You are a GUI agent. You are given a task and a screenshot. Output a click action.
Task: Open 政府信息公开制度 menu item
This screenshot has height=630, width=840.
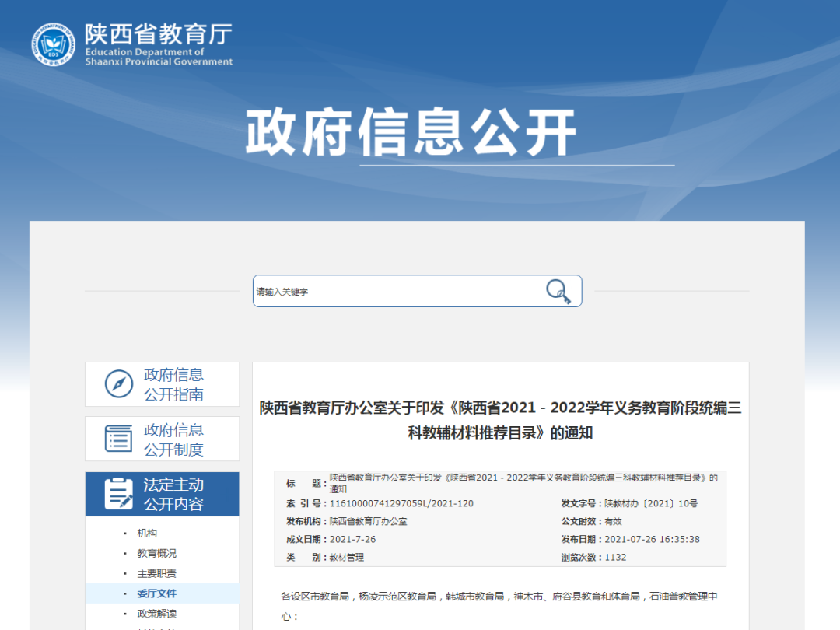point(163,439)
